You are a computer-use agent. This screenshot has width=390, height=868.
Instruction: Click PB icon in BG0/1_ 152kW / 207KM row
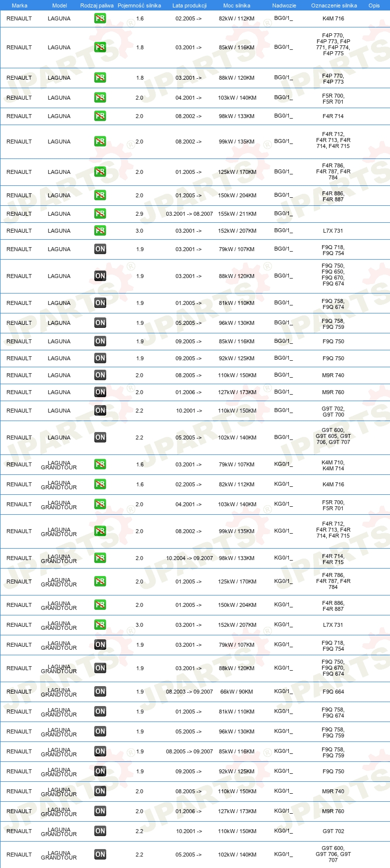[x=100, y=231]
